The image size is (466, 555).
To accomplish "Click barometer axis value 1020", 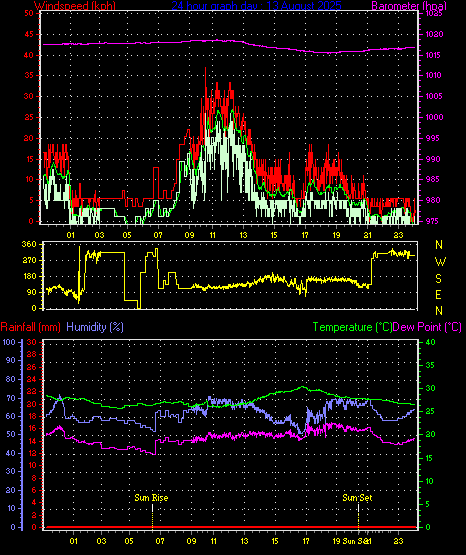I will point(434,34).
